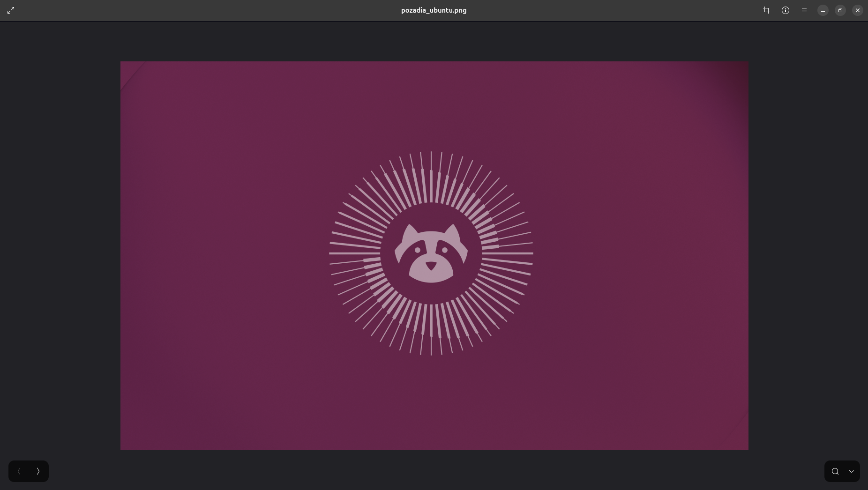Enter fullscreen with the expand arrows icon
This screenshot has height=490, width=868.
click(11, 10)
